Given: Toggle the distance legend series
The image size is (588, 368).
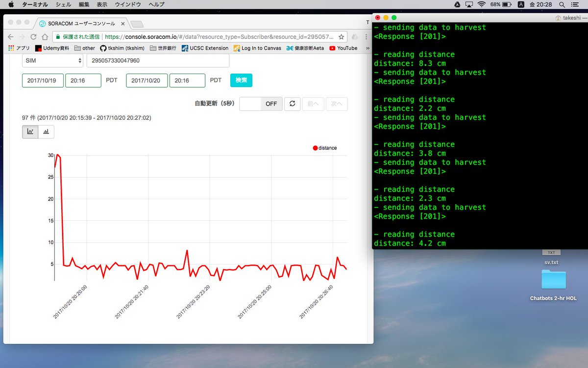Looking at the screenshot, I should click(325, 148).
